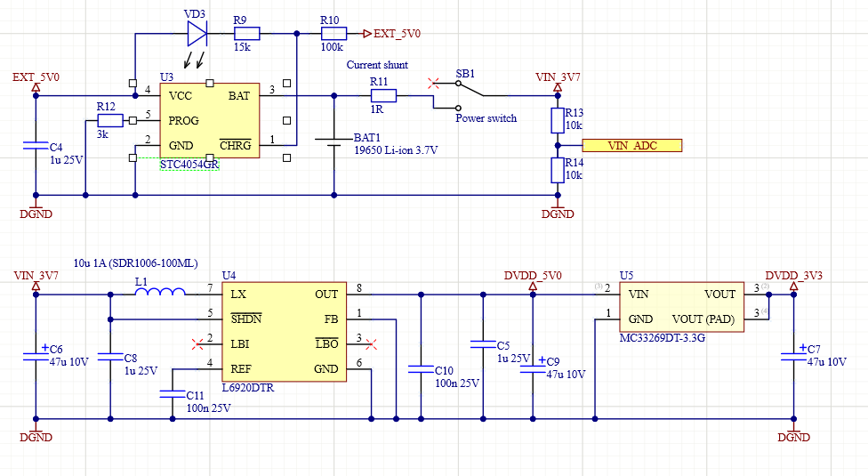This screenshot has height=476, width=868.
Task: Click the selected 'STC4054GR' part name text
Action: click(189, 165)
